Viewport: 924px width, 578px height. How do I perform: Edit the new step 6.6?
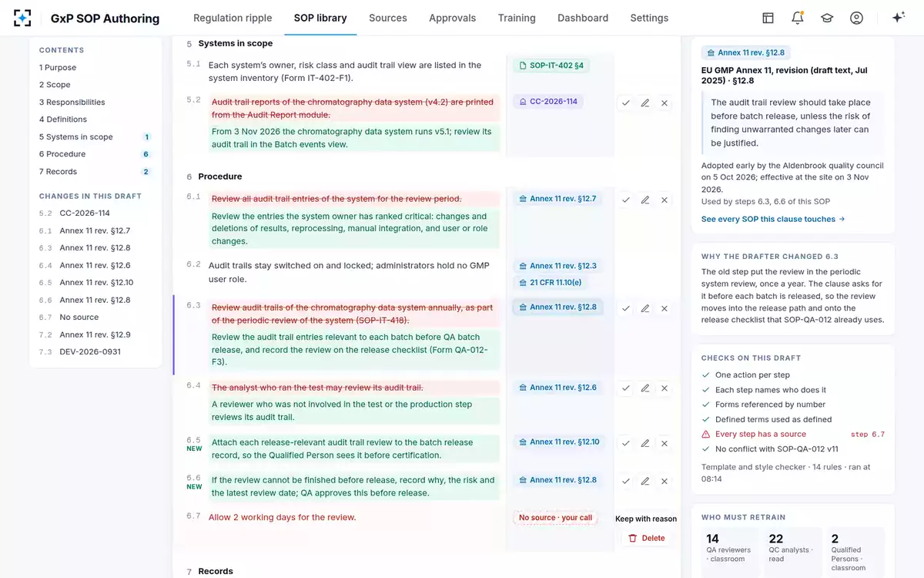645,481
